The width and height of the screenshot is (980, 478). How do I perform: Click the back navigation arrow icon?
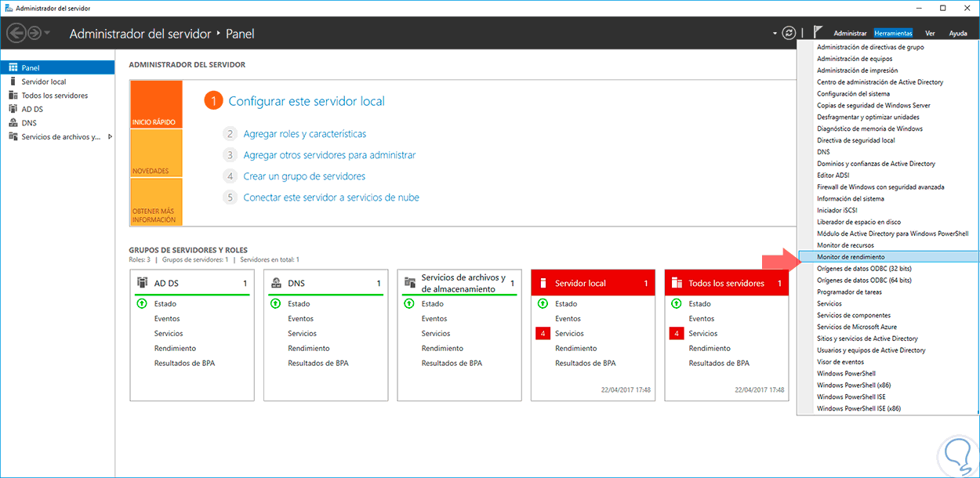pyautogui.click(x=16, y=33)
